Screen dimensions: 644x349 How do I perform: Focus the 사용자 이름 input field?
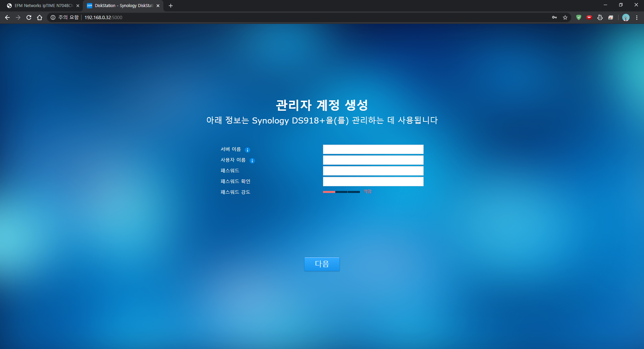373,160
